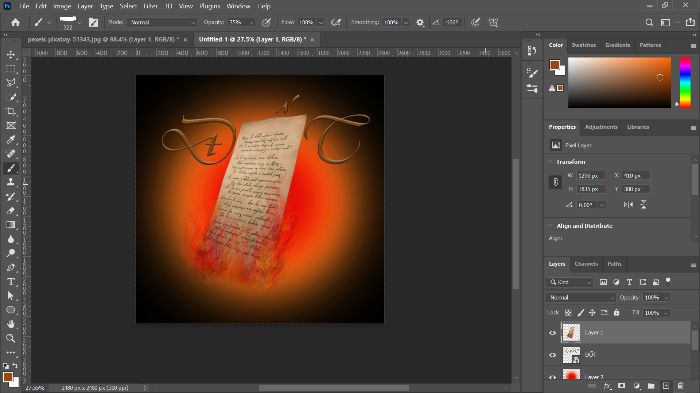The width and height of the screenshot is (700, 393).
Task: Click the Layer 1 thumbnail
Action: point(571,333)
